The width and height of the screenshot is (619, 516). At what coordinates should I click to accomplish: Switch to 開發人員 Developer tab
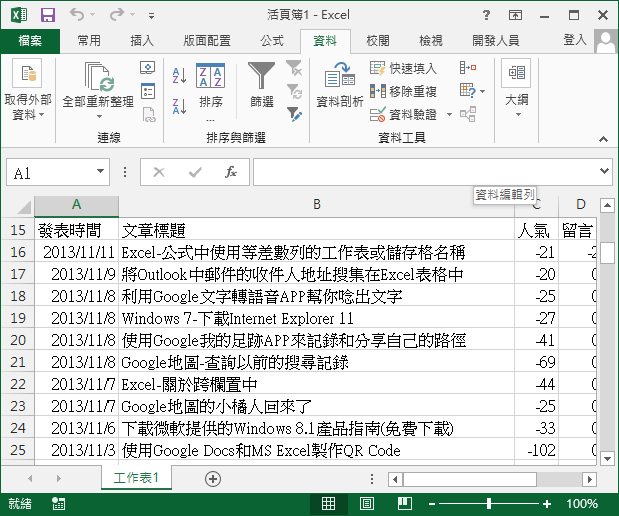496,41
